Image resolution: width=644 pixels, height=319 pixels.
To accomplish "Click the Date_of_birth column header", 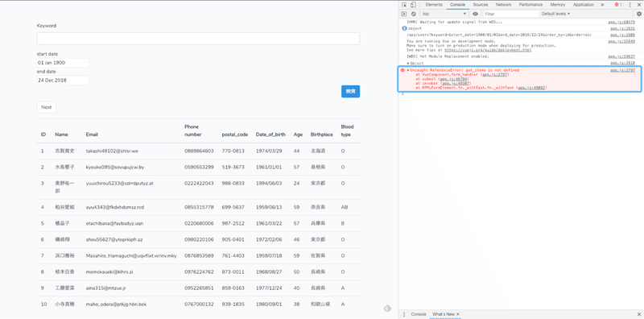I will pos(270,135).
